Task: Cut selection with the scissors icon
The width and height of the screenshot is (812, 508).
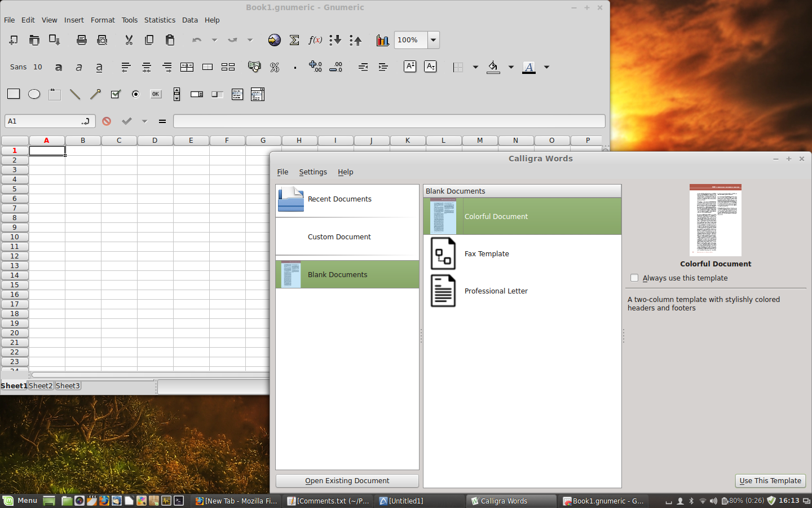Action: pos(129,40)
